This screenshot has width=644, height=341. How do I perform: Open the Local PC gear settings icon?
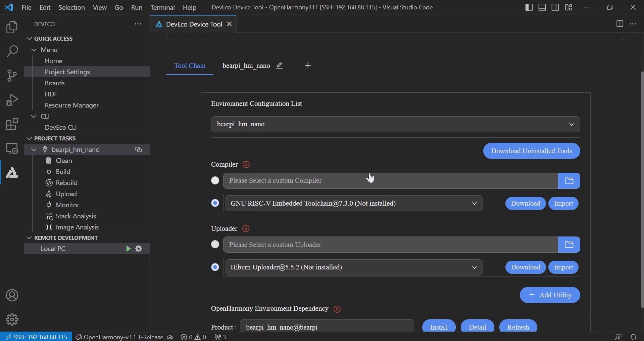[x=139, y=249]
